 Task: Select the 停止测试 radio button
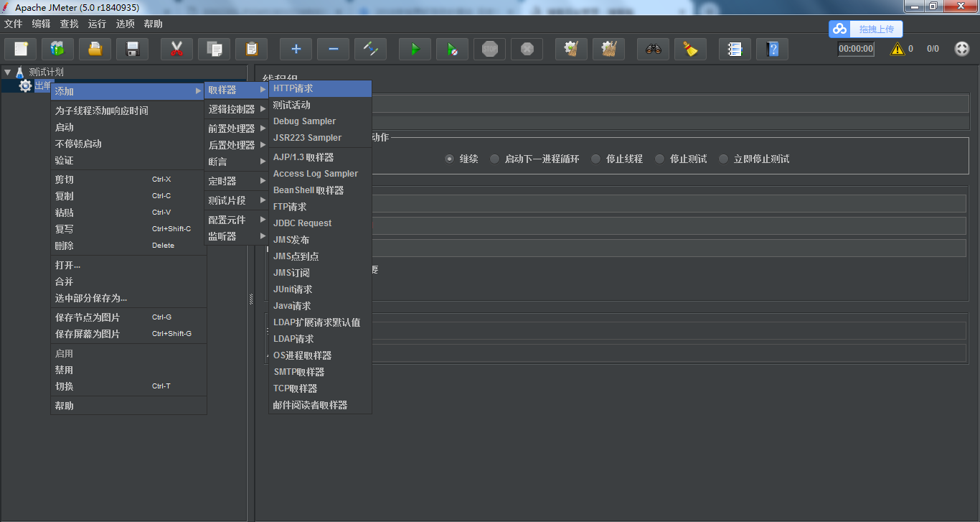pos(659,159)
